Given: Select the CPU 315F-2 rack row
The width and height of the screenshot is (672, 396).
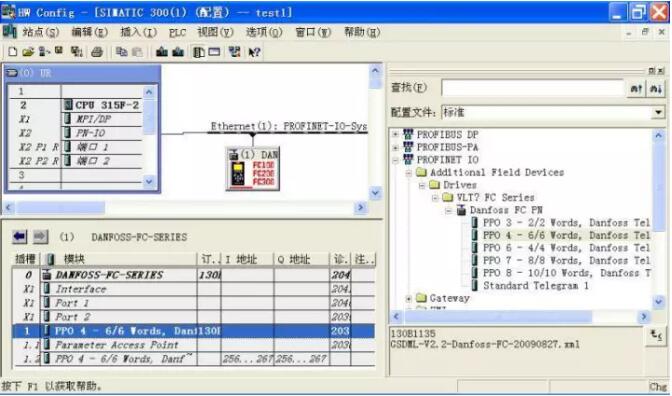Looking at the screenshot, I should (75, 105).
